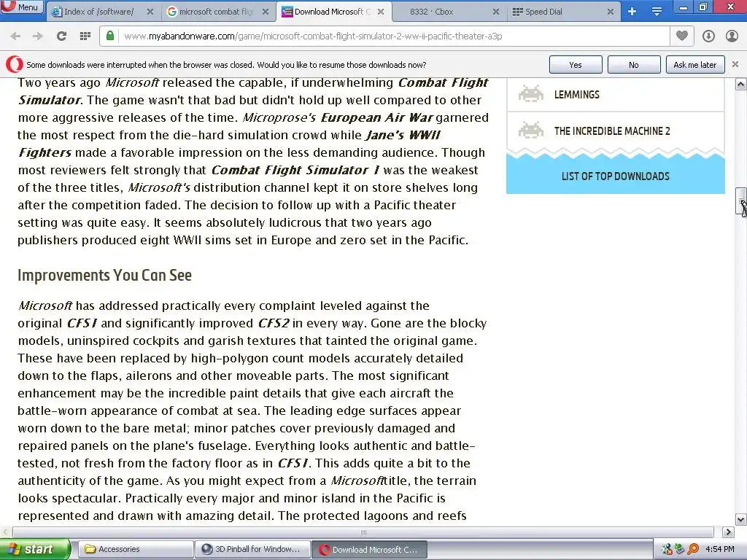Open THE INCREDIBLE MACHINE 2 link
Image resolution: width=747 pixels, height=560 pixels.
(x=612, y=131)
